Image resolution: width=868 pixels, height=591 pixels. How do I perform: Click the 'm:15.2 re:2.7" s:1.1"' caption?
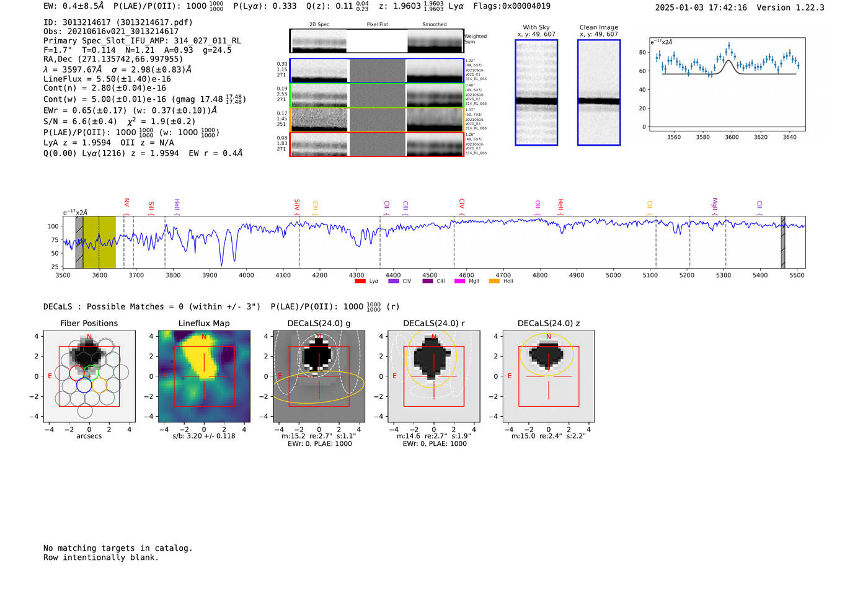click(319, 436)
